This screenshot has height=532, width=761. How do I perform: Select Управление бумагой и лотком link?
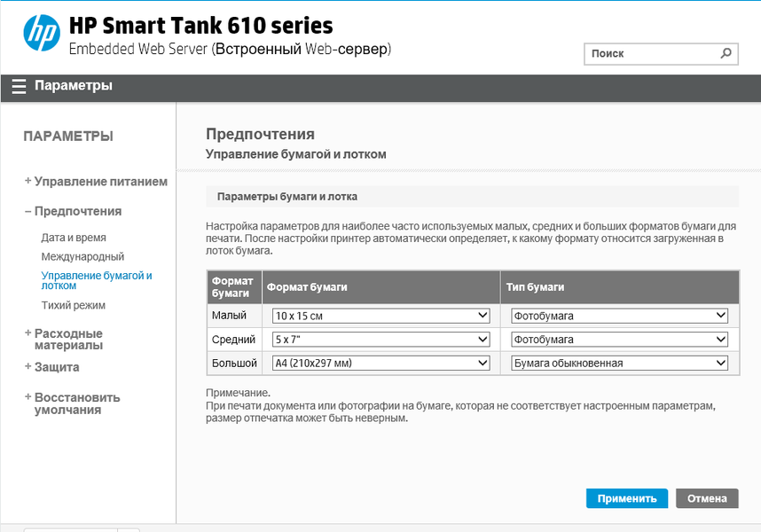(97, 280)
